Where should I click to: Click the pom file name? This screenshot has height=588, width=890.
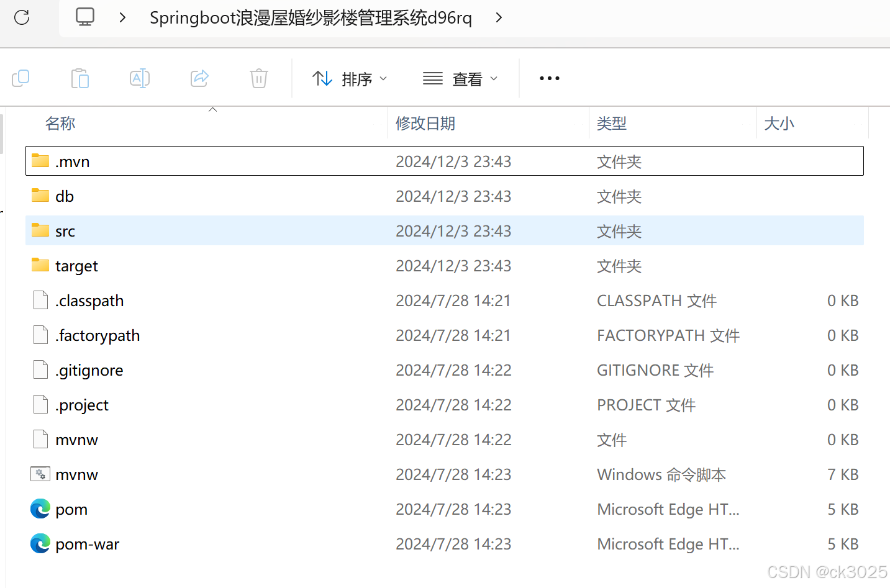tap(71, 510)
